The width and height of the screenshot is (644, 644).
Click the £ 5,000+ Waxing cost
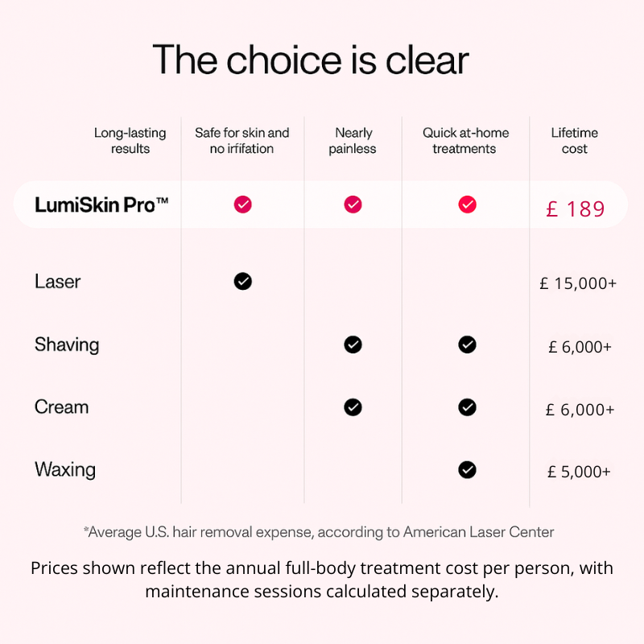pos(578,473)
